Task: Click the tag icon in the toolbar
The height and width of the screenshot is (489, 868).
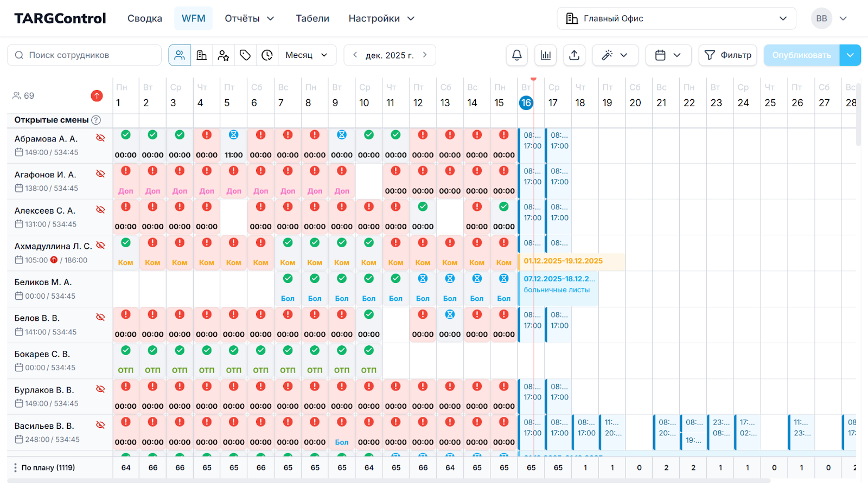Action: [245, 55]
